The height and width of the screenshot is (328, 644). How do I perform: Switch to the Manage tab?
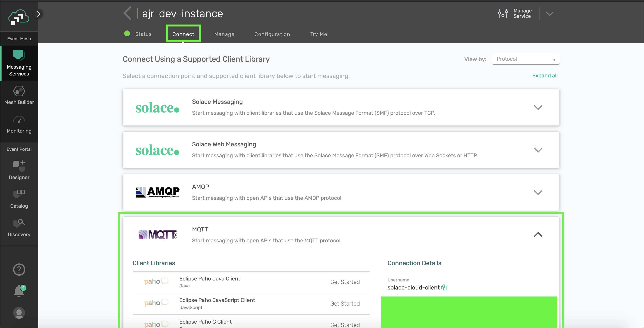click(x=224, y=34)
